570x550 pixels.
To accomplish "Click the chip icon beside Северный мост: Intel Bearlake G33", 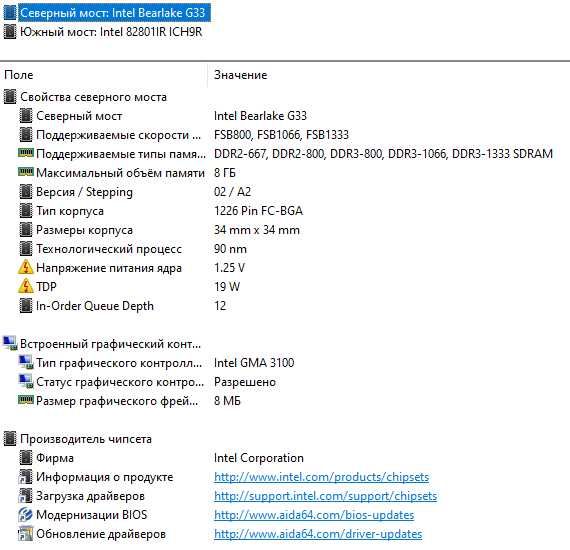I will pos(10,13).
